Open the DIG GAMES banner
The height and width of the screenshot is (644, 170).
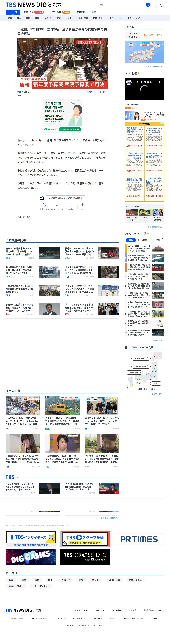click(31, 557)
